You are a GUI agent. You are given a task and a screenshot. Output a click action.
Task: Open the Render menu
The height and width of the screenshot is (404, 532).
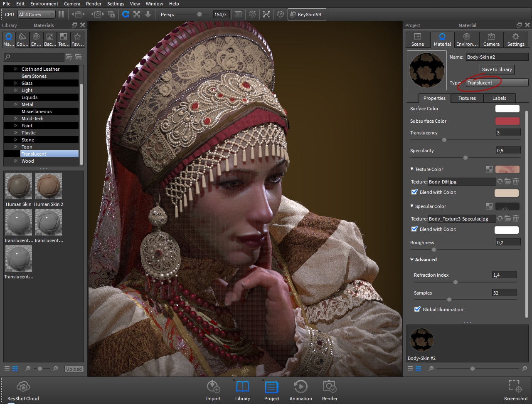(94, 4)
